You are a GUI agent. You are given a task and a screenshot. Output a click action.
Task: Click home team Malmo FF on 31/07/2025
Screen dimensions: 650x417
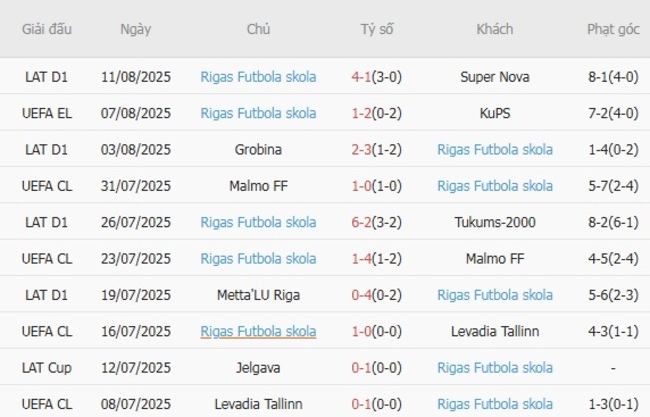(258, 186)
